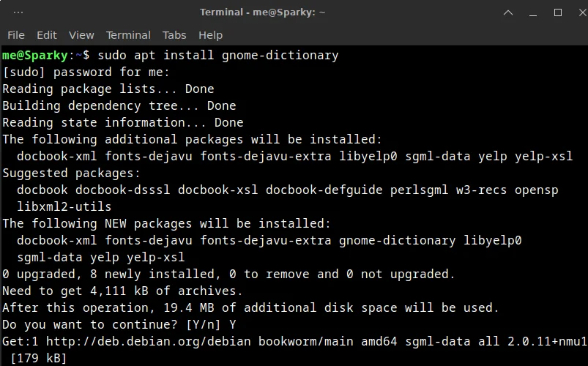Minimize the Terminal window
The image size is (588, 366).
[x=533, y=12]
